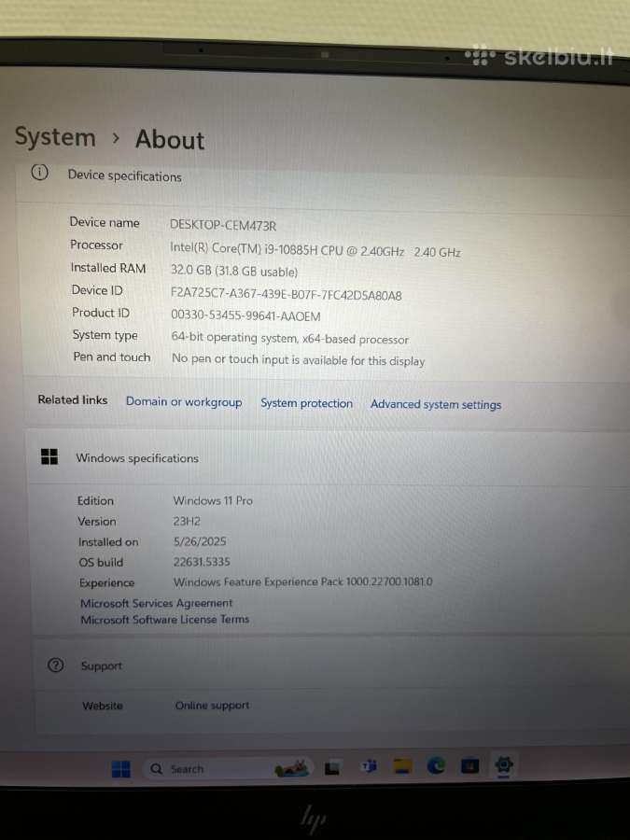Select Product ID 00330-53455-99641-AAOEM
Viewport: 630px width, 840px height.
[x=245, y=315]
